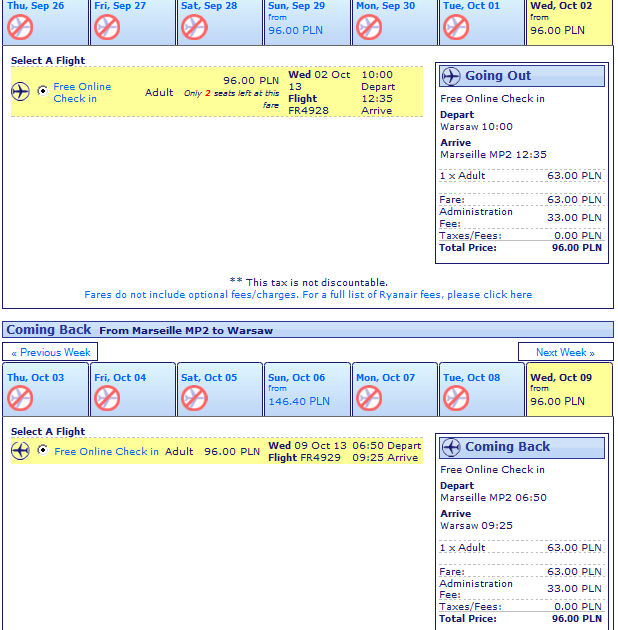Click Coming Back Taxes/Fees 0.00 PLN
Viewport: 618px width, 630px height.
coord(521,606)
